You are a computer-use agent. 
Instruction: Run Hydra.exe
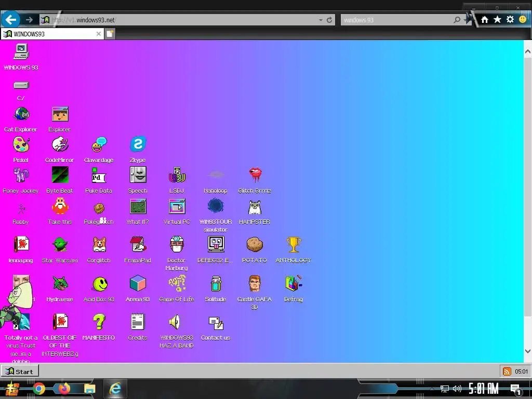(60, 283)
